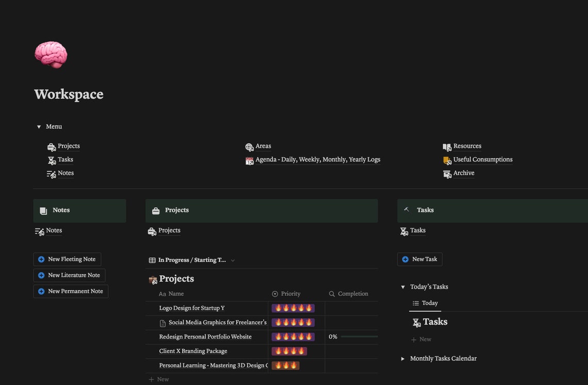Click the calendar icon beside Agenda link
This screenshot has width=588, height=385.
click(249, 161)
